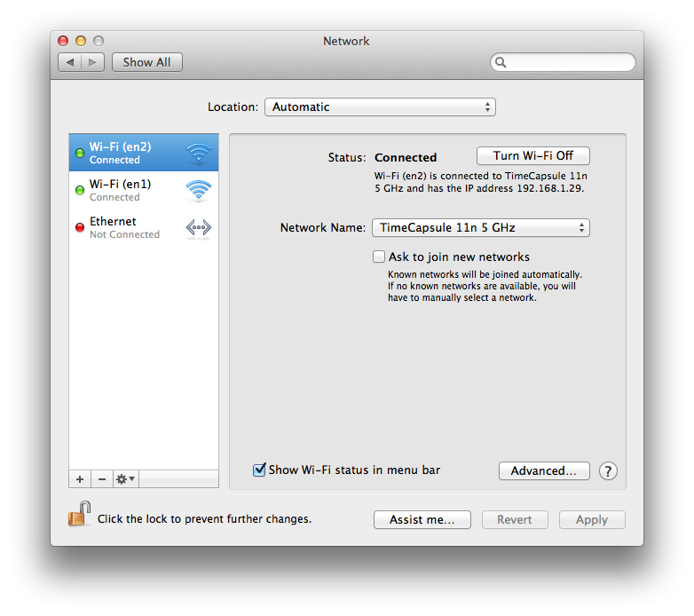Image resolution: width=694 pixels, height=616 pixels.
Task: Go forward with the right arrow button
Action: coord(94,62)
